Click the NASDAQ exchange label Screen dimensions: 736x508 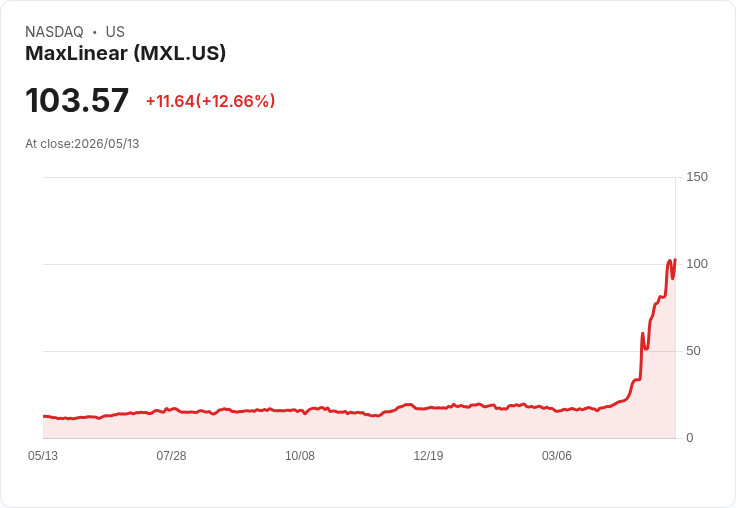pos(54,32)
